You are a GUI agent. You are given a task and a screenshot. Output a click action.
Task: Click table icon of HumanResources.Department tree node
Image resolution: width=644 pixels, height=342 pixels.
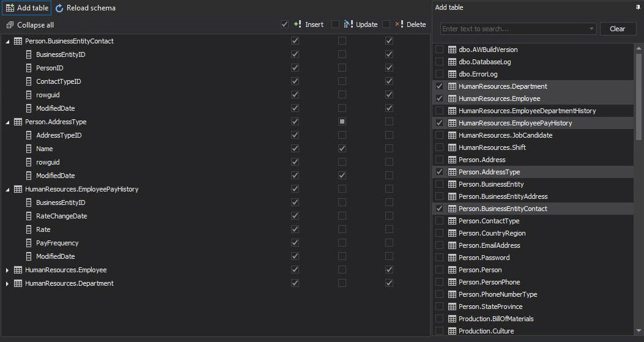tap(18, 283)
